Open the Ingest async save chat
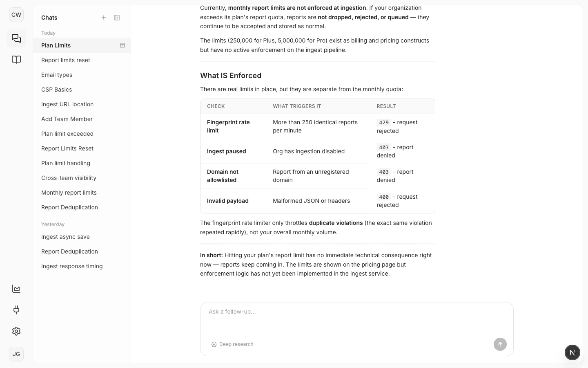 click(65, 237)
